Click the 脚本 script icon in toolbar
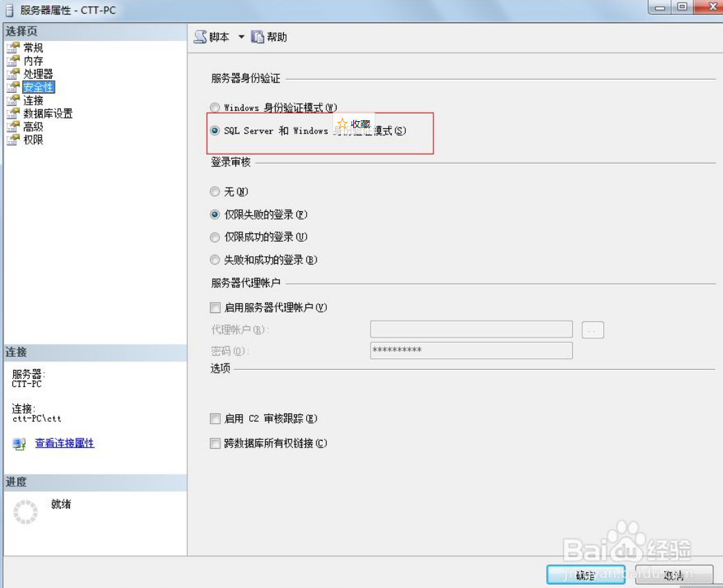This screenshot has height=588, width=723. (200, 37)
